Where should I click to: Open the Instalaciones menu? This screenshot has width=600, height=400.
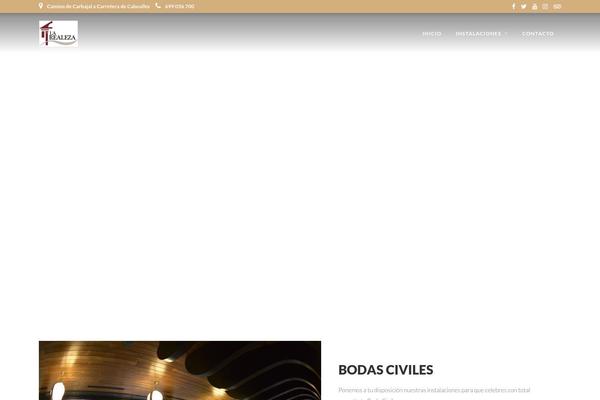pos(478,34)
